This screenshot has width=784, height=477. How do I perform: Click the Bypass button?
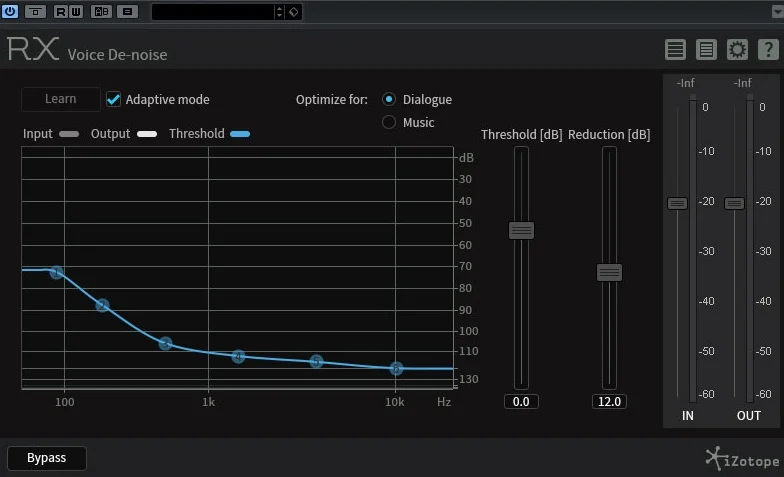(46, 458)
